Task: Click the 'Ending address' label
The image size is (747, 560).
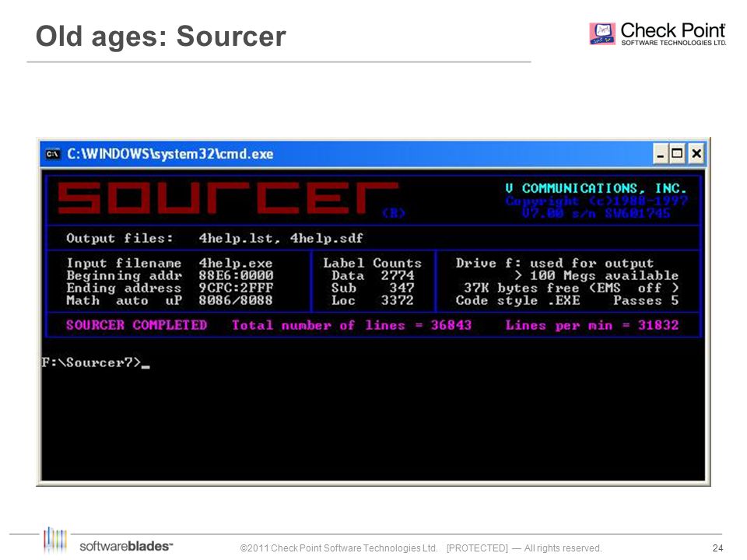Action: [x=124, y=288]
